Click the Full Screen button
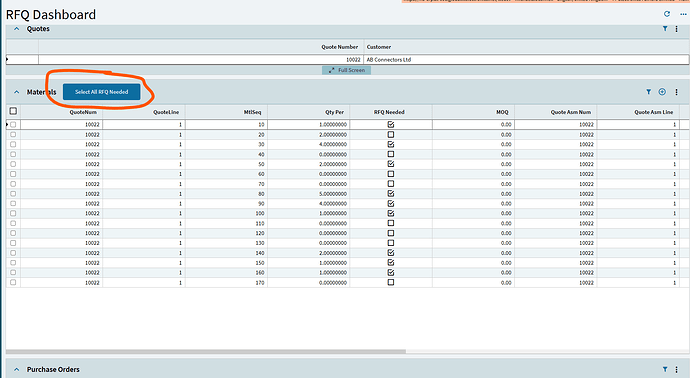This screenshot has width=690, height=378. (x=346, y=70)
